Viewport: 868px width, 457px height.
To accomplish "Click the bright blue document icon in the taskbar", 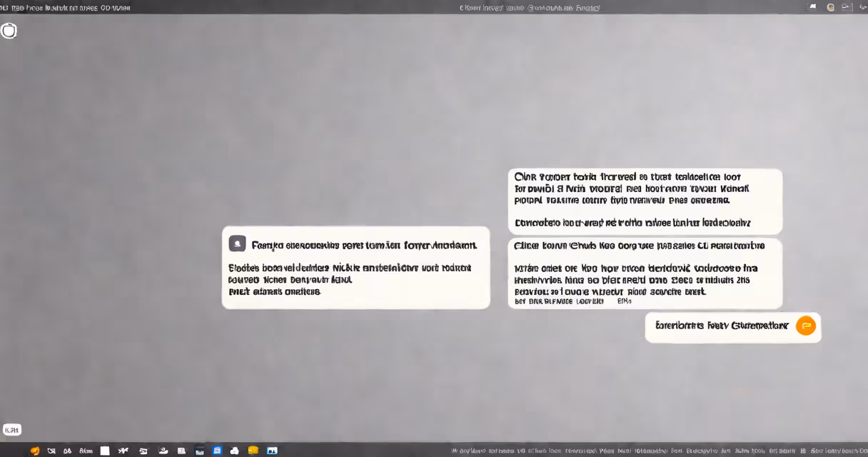I will point(217,451).
